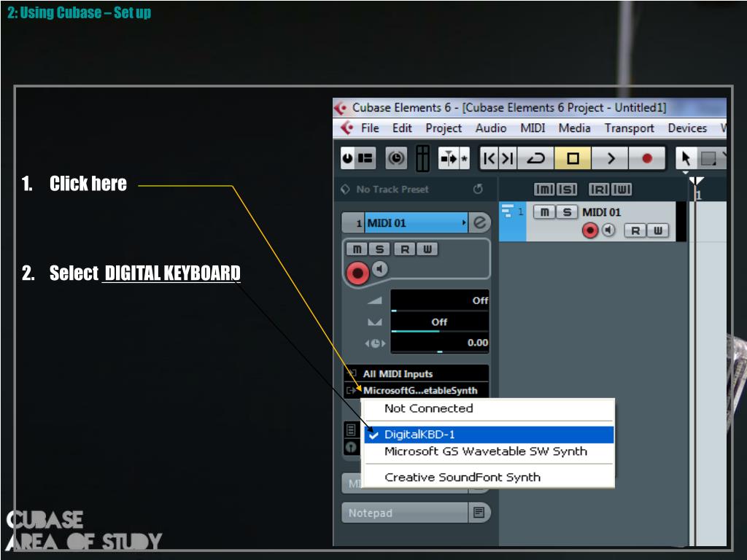Open the Devices menu

click(687, 128)
